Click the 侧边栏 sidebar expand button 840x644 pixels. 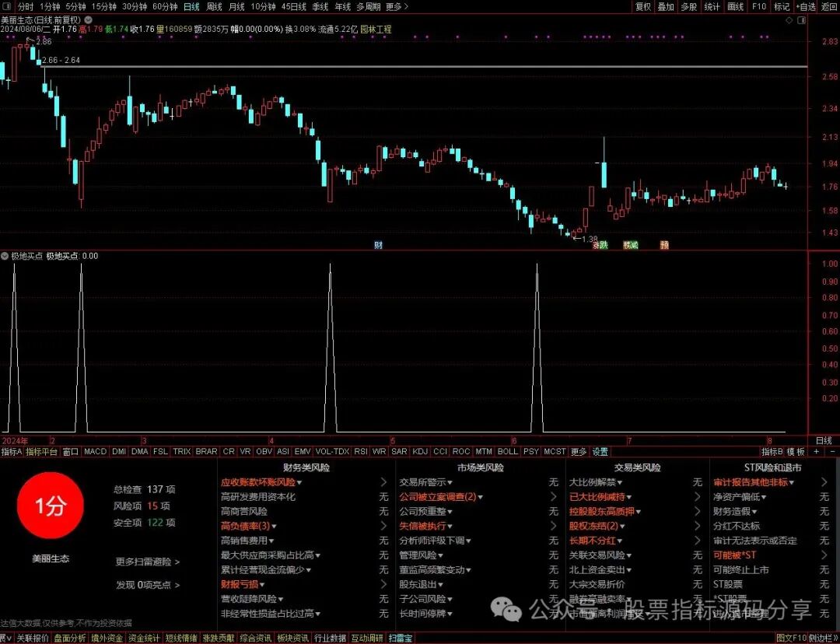pos(823,638)
